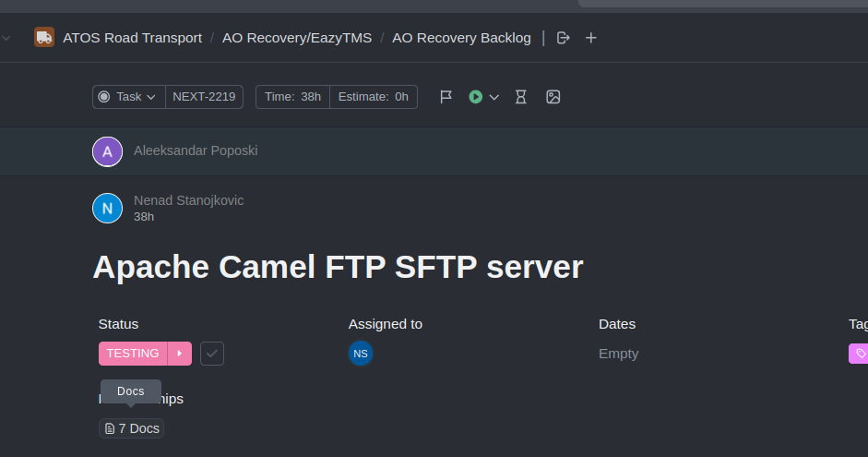Screen dimensions: 868x457
Task: Click the cover image icon
Action: tap(553, 97)
